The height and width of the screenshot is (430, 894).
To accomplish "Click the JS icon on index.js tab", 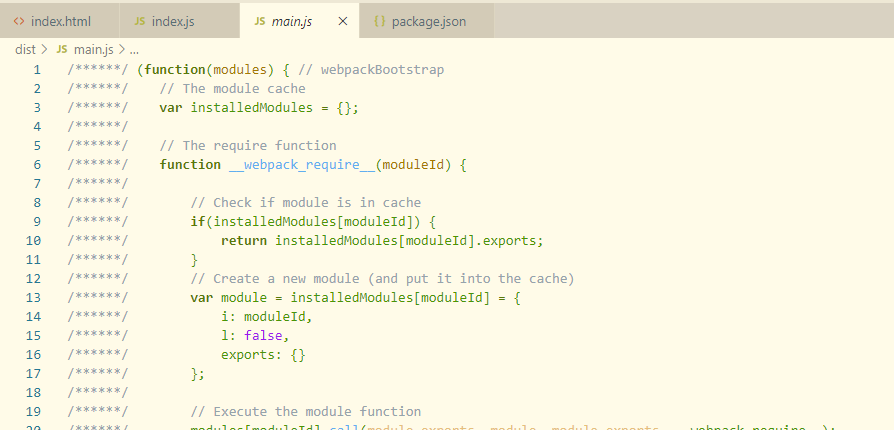I will point(140,22).
